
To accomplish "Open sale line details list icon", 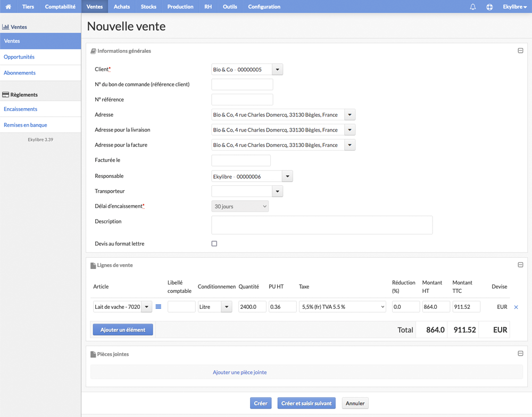I will click(x=158, y=307).
